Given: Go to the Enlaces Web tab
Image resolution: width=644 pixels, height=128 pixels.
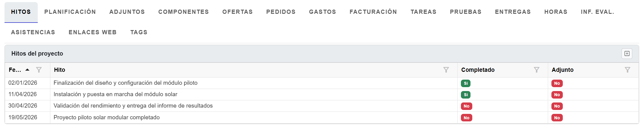Looking at the screenshot, I should tap(93, 32).
